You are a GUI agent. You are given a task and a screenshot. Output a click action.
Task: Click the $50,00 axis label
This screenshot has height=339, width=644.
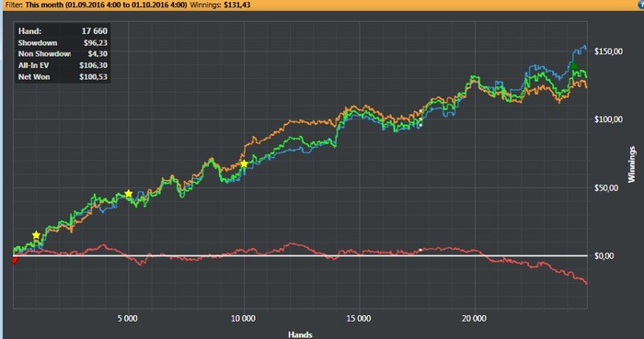click(x=605, y=187)
